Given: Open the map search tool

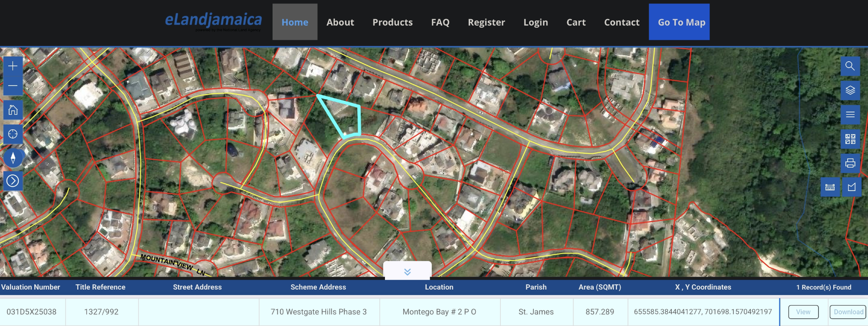Looking at the screenshot, I should pyautogui.click(x=850, y=66).
